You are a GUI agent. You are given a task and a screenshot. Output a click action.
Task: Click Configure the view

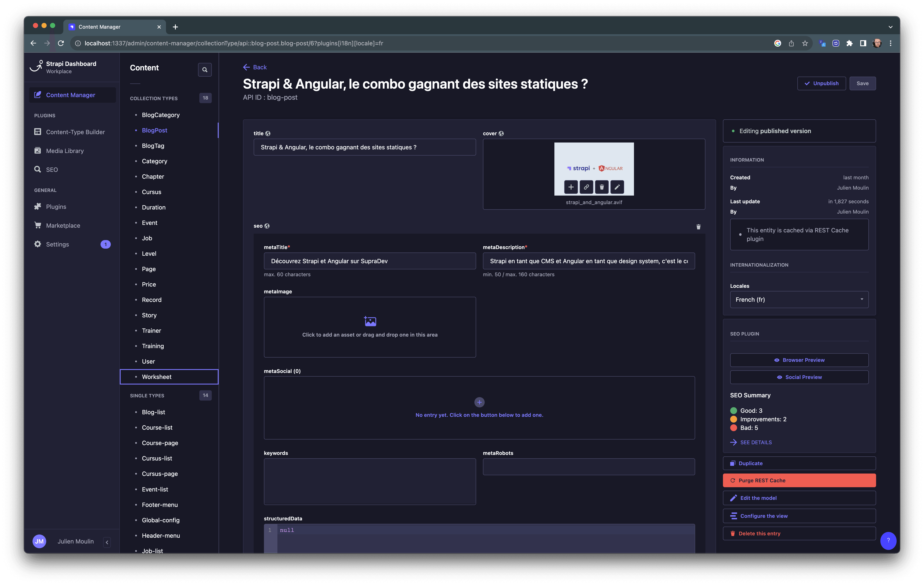[799, 516]
